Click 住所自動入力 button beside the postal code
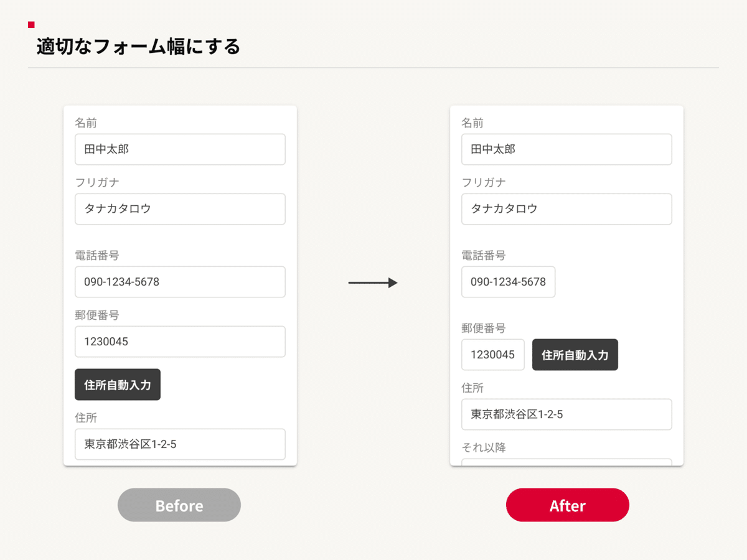 coord(575,355)
